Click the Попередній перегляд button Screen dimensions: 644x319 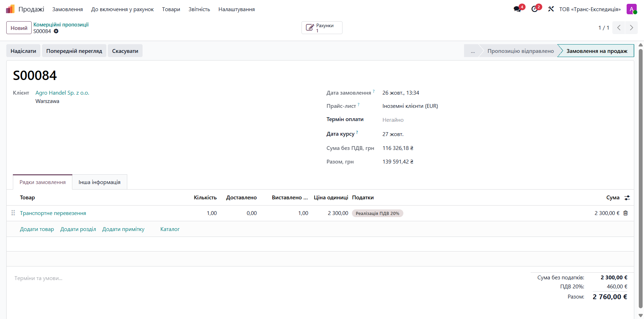[74, 51]
